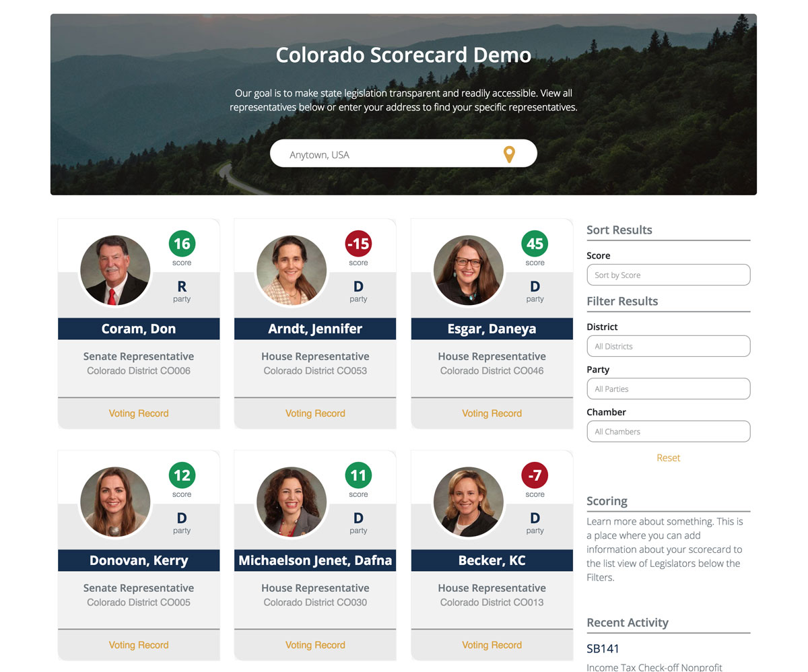Select the Donovan, Kerry name banner
The height and width of the screenshot is (672, 808).
[x=139, y=560]
